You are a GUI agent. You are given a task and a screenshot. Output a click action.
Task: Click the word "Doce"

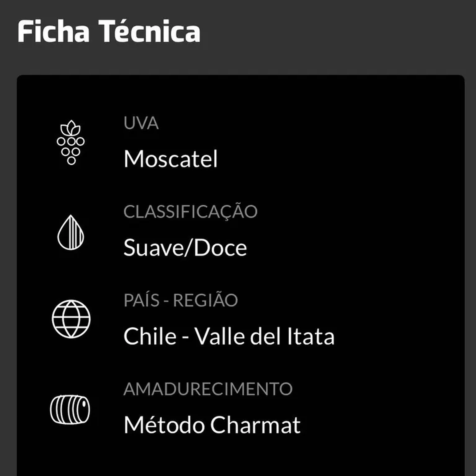(220, 248)
